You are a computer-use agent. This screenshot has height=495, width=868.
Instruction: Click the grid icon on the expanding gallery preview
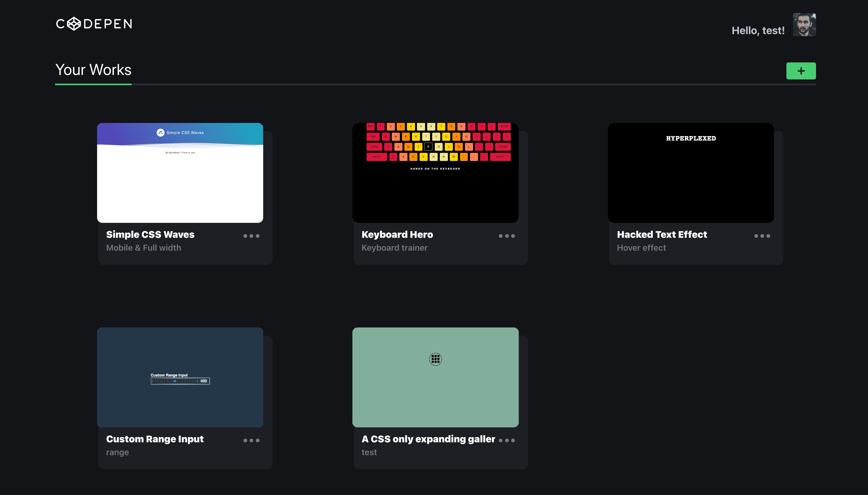pyautogui.click(x=435, y=359)
